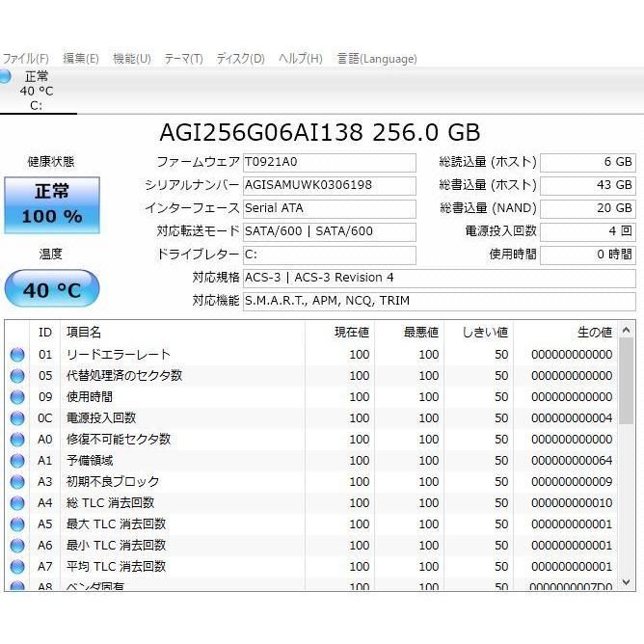Click the status icon for 総 TLC 消去回数
This screenshot has height=644, width=644.
(17, 503)
